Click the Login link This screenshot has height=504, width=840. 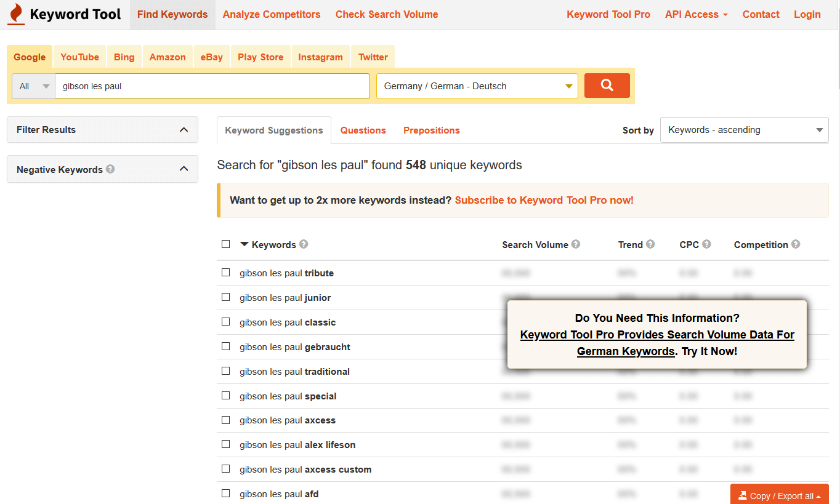[x=807, y=14]
